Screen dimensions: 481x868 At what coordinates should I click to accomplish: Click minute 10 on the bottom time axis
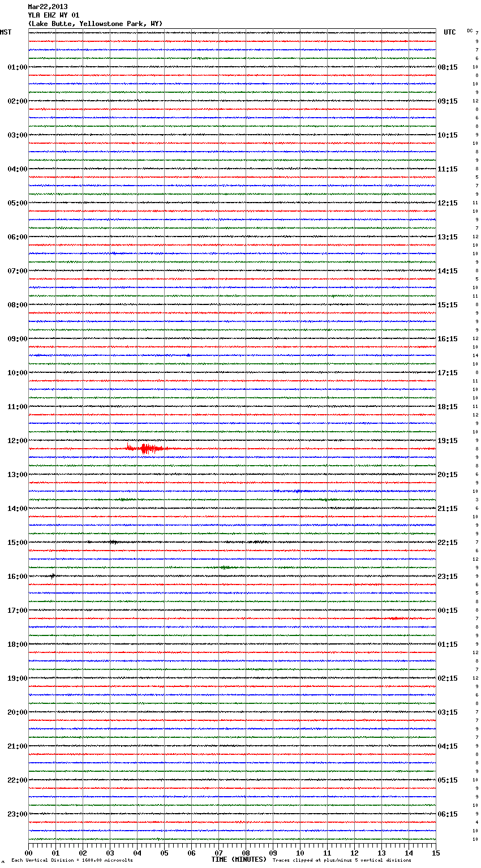pyautogui.click(x=300, y=853)
